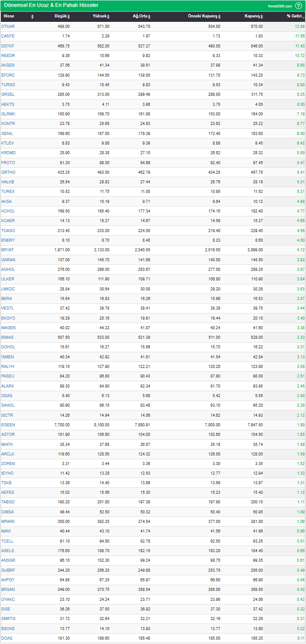
Task: Click sort arrows beside Kapanış column
Action: 262,17
